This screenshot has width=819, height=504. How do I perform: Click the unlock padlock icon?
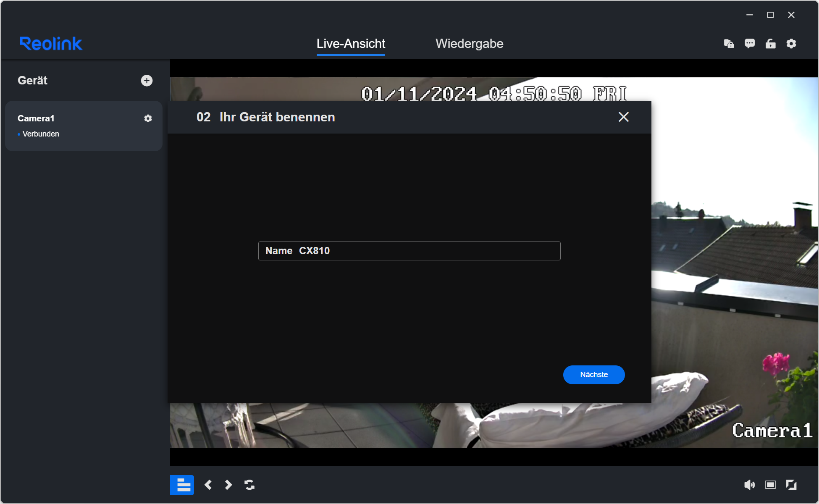click(770, 44)
